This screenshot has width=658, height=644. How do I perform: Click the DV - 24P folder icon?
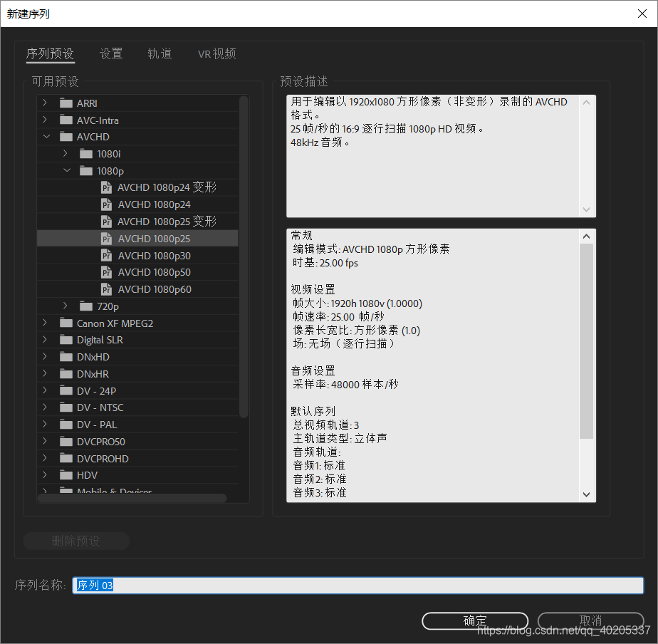coord(66,391)
